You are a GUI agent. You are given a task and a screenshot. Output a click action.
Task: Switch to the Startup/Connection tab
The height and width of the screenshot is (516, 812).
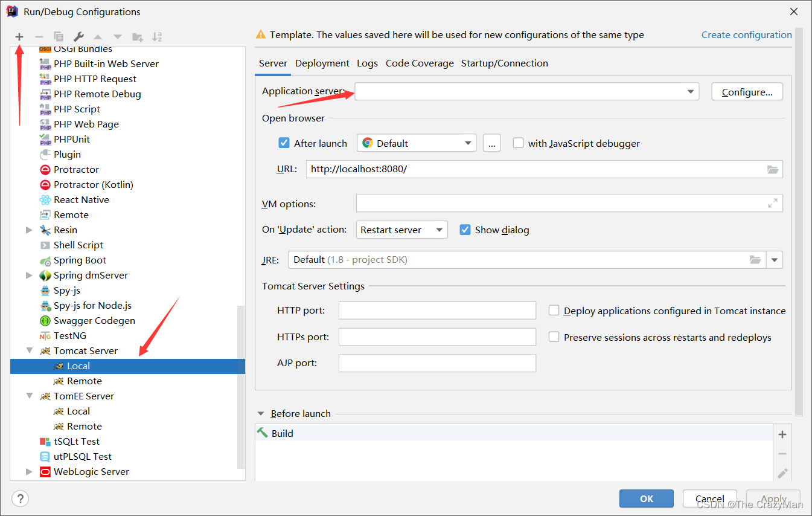point(505,63)
